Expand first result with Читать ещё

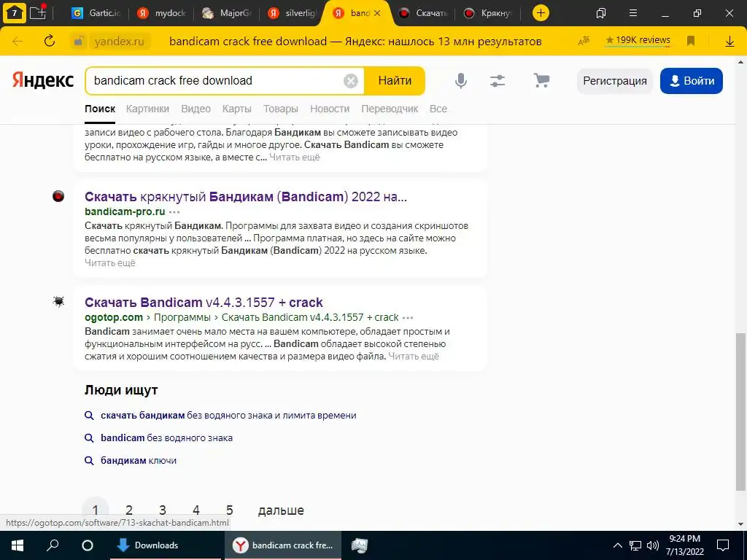[295, 157]
